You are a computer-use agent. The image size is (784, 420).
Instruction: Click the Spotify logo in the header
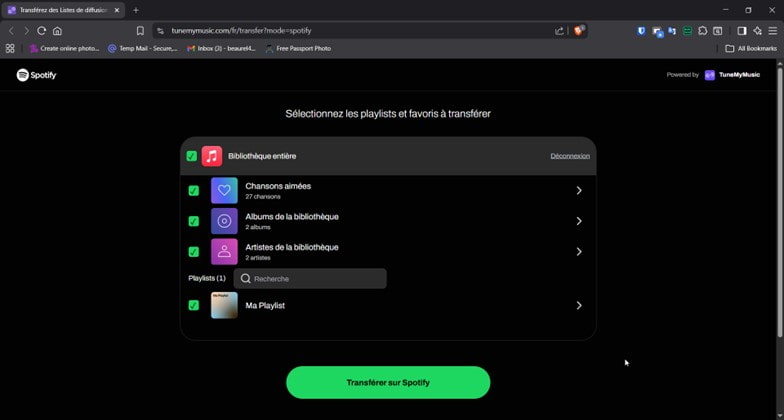(x=36, y=75)
